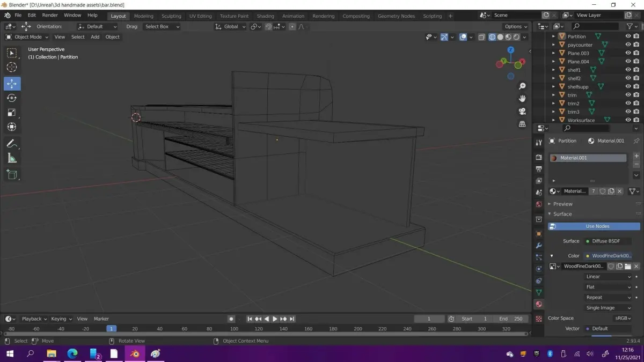Open the Tool properties tab
Screen dimensions: 644x362
tap(539, 142)
